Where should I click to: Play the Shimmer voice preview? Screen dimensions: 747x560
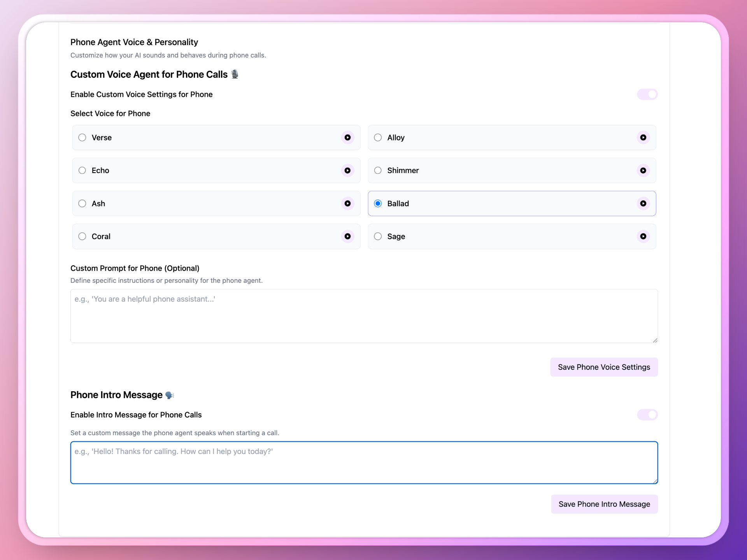pyautogui.click(x=643, y=170)
